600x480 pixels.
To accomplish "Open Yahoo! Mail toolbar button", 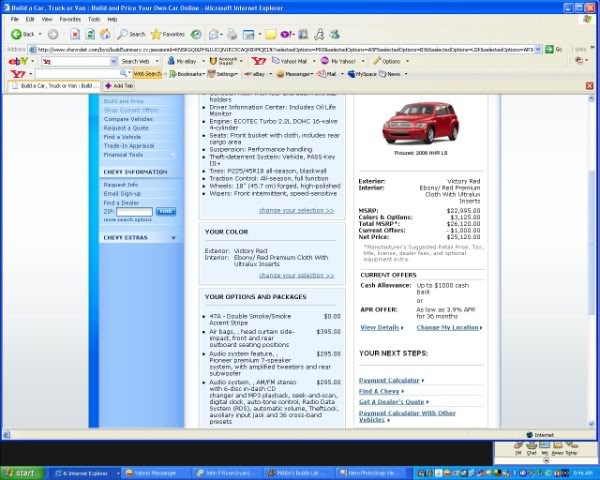I will click(289, 61).
